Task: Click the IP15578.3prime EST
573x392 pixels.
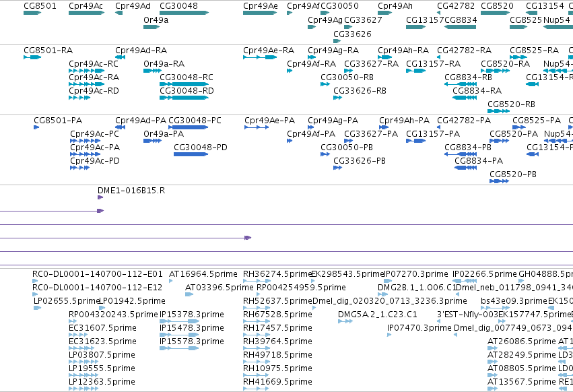Action: (x=179, y=348)
